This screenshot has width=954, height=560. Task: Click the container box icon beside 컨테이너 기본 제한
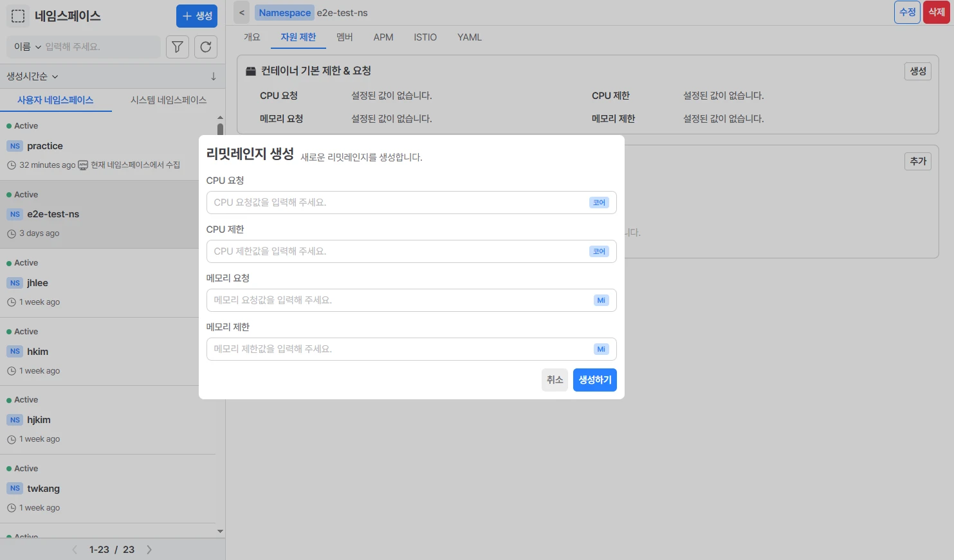click(251, 71)
